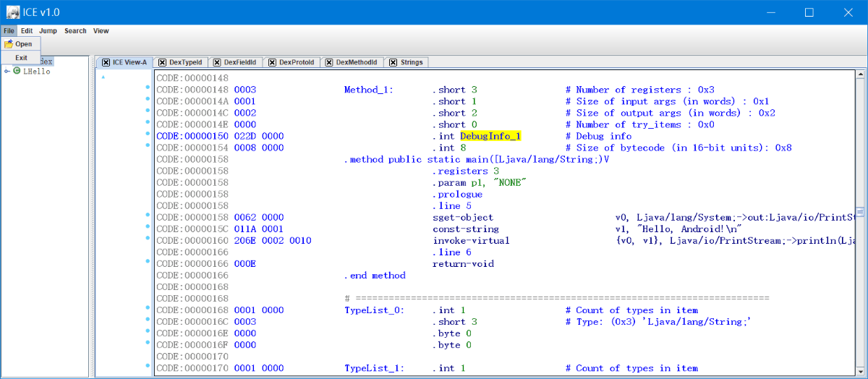Click gutter dot beside CODE:00000154
Viewport: 868px width, 379px height.
pos(148,146)
